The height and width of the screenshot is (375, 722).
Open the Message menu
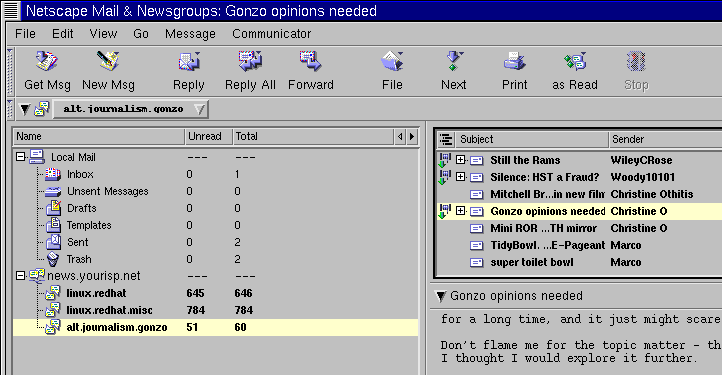pyautogui.click(x=190, y=34)
